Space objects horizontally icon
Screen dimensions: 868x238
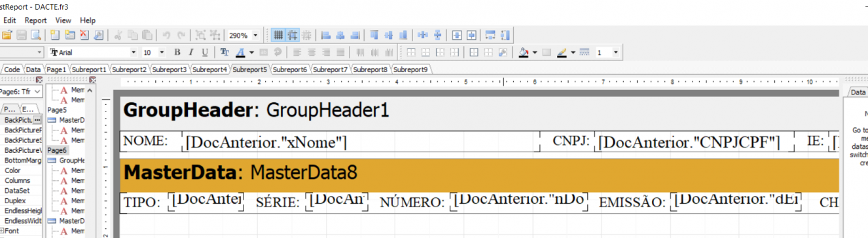(x=423, y=35)
